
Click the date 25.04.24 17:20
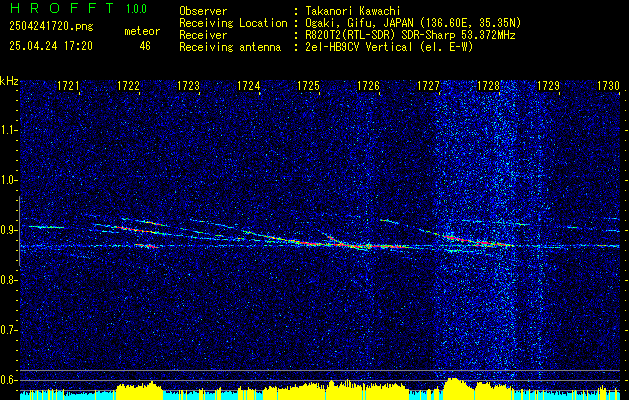click(51, 46)
